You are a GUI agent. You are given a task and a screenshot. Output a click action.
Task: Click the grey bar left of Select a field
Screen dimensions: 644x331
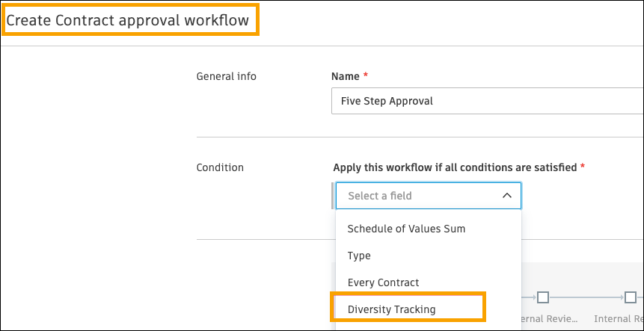tap(333, 196)
